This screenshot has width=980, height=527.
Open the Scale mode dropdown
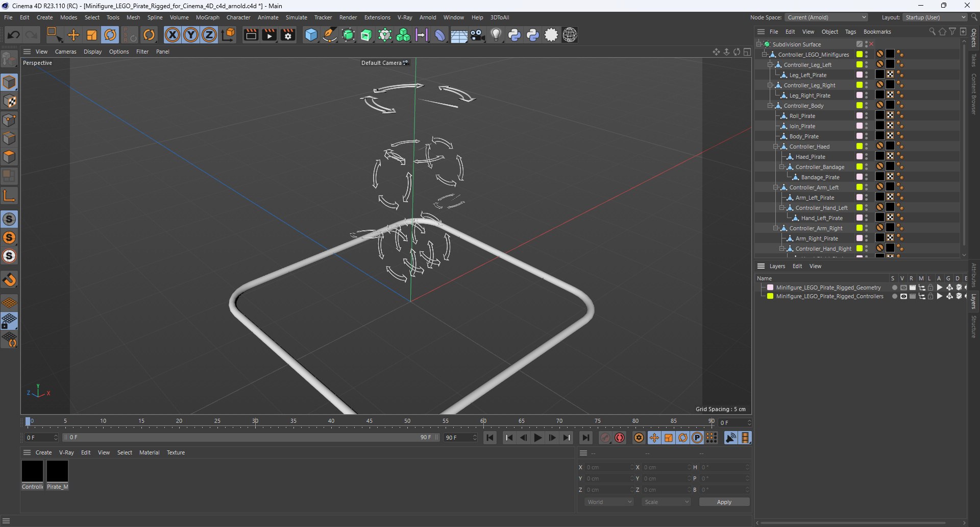[667, 502]
